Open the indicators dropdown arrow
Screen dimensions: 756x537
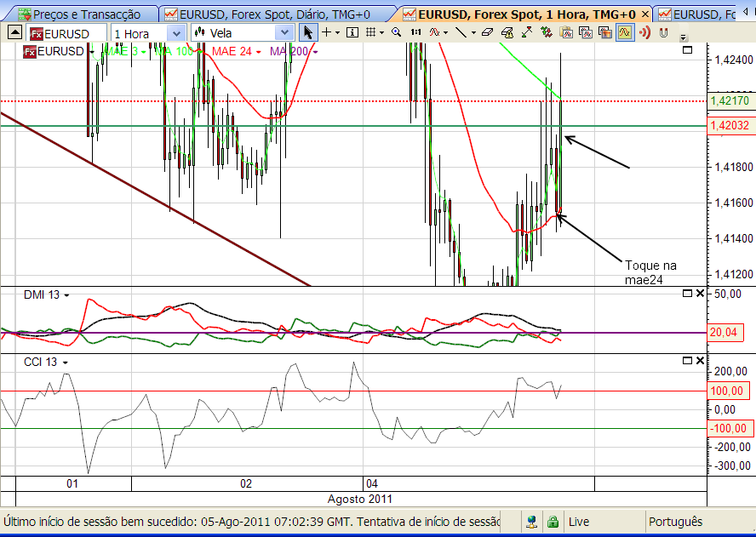pyautogui.click(x=446, y=33)
